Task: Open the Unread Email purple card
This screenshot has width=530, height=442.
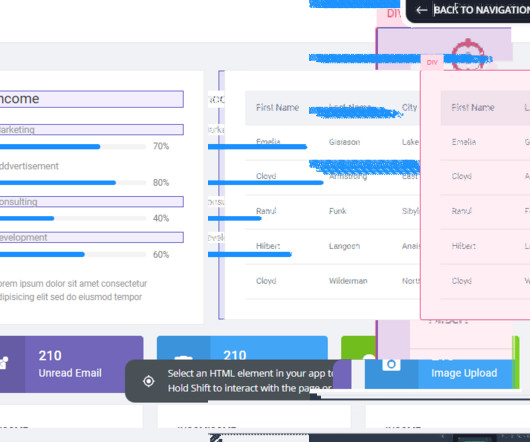Action: pyautogui.click(x=71, y=364)
